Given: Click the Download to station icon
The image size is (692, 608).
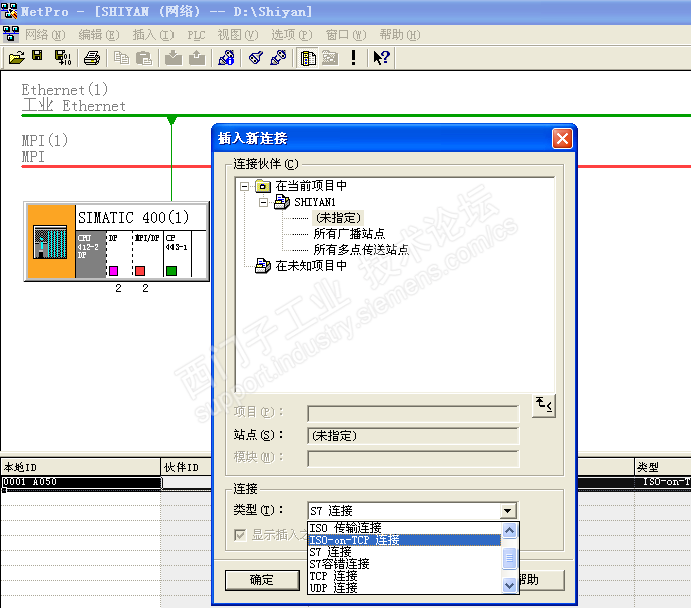Looking at the screenshot, I should [173, 58].
